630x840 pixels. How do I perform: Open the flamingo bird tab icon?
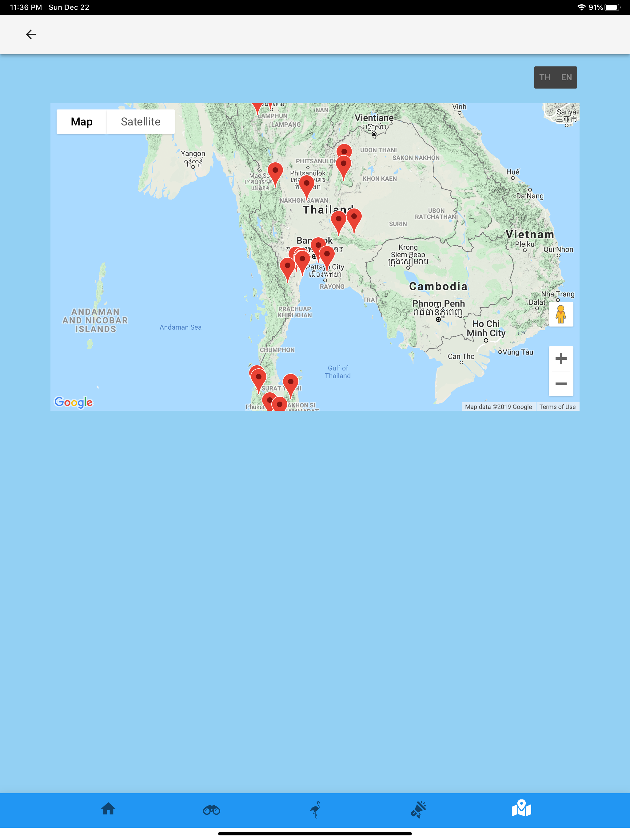[x=315, y=810]
